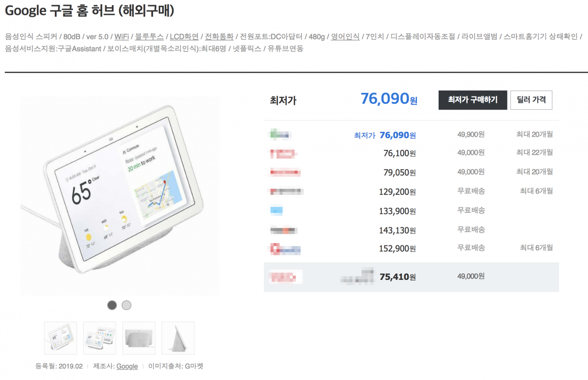
Task: Click the highlighted 75,410원 price
Action: pos(398,276)
